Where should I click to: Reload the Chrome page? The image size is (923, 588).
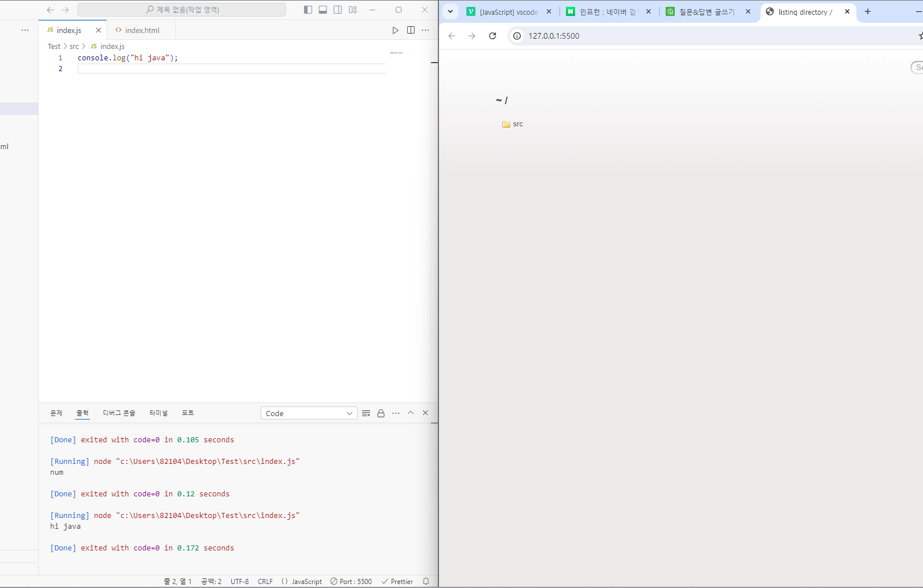coord(493,36)
